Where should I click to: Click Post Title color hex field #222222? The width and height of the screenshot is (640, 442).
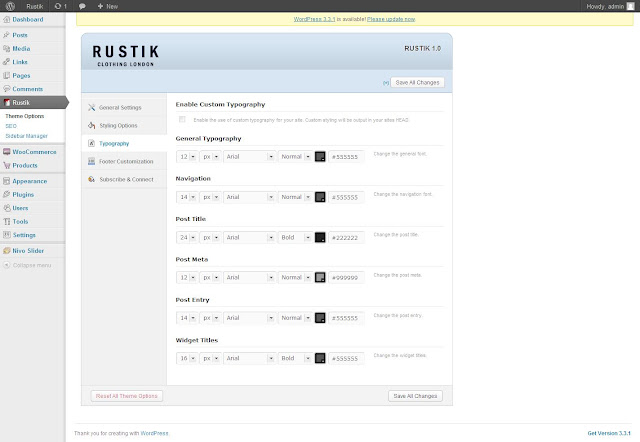point(346,238)
